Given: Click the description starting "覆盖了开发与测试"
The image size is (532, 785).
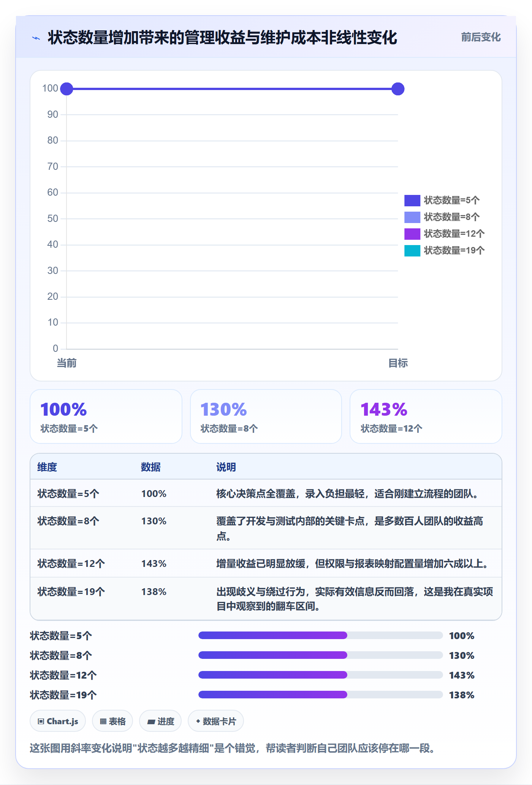Looking at the screenshot, I should [350, 529].
